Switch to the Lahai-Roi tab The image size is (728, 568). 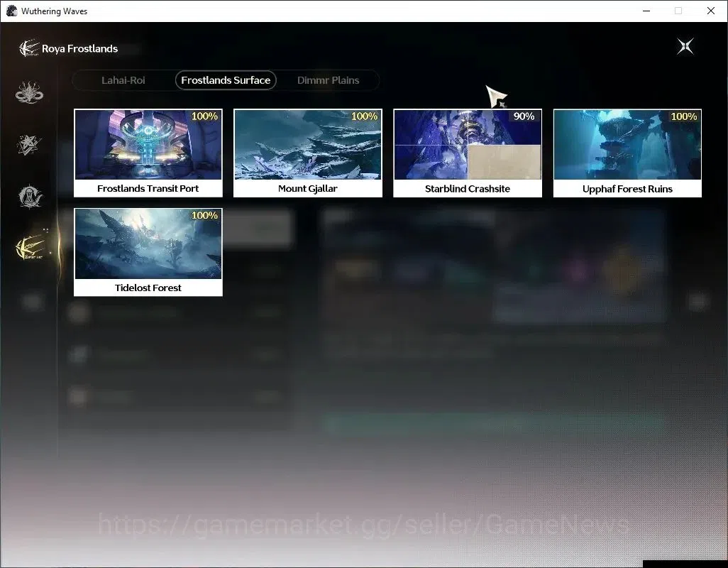(123, 80)
